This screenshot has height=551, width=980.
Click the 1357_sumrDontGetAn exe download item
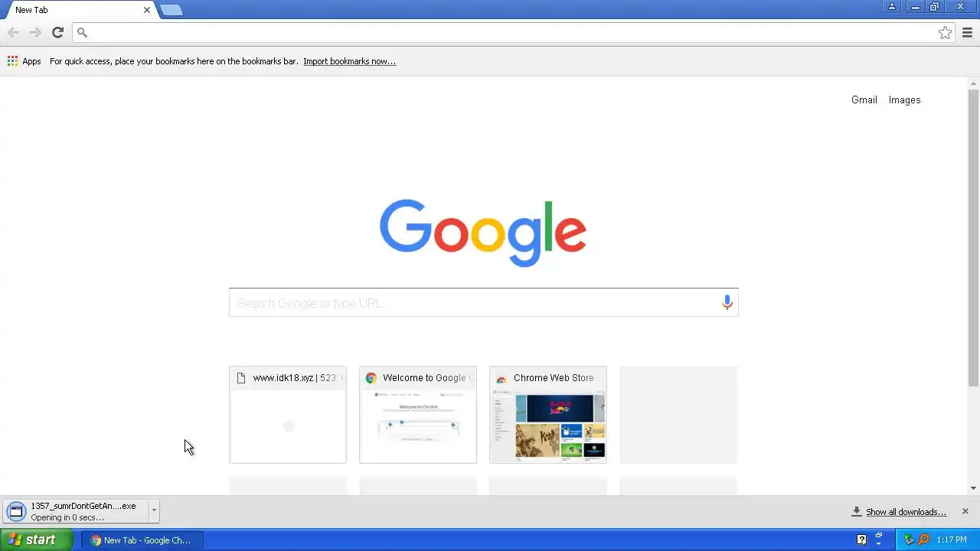tap(80, 511)
